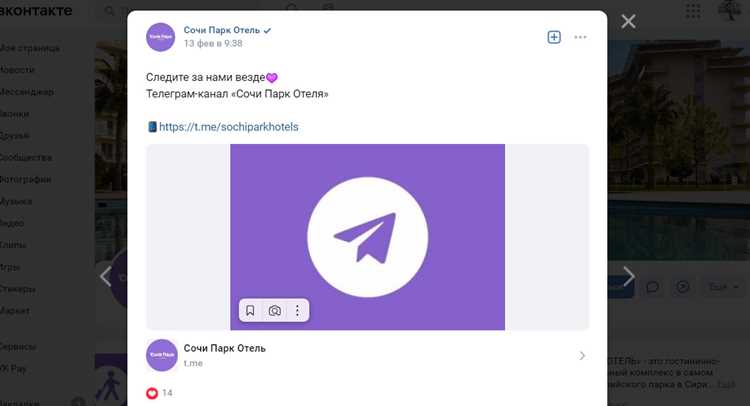Click the Сочи Парк Отель avatar in post header

click(161, 37)
